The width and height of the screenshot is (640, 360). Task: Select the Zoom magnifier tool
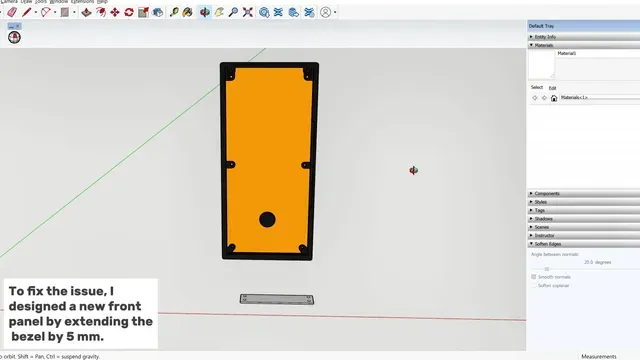pos(233,12)
